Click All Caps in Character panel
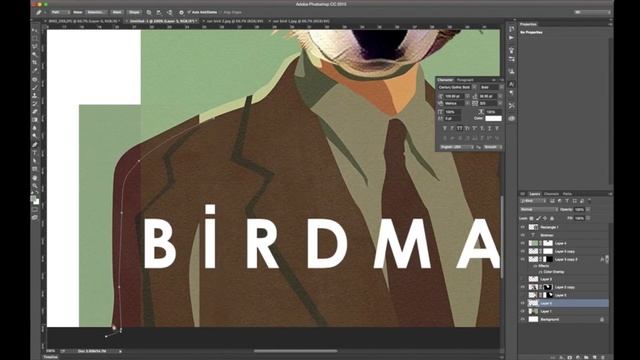This screenshot has width=640, height=360. [460, 129]
